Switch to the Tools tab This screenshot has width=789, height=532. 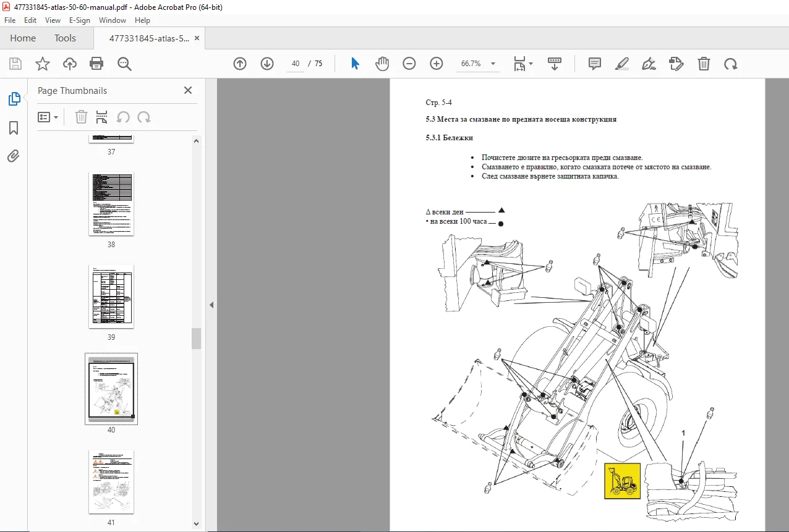tap(65, 38)
